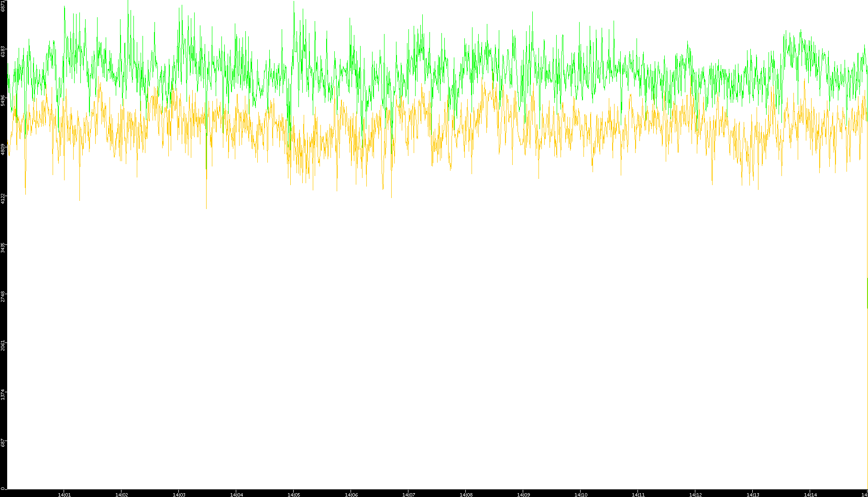Click the 14:05 time axis label

[294, 494]
